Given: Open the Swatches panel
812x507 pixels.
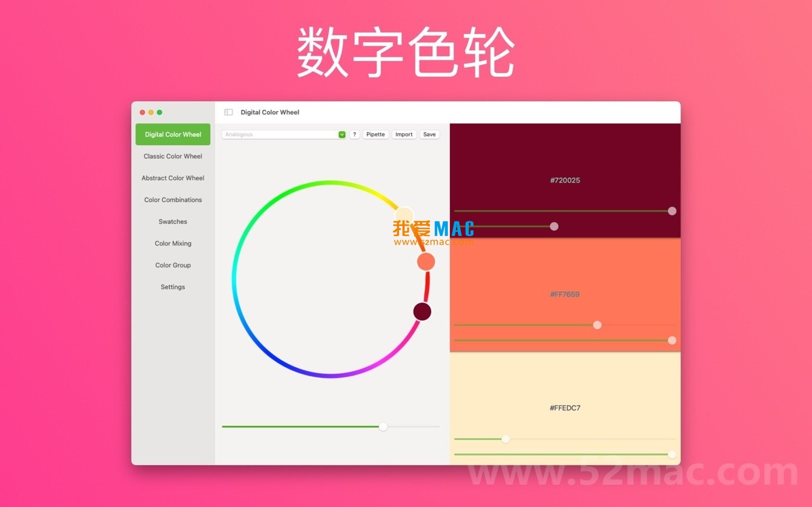Looking at the screenshot, I should (x=173, y=221).
